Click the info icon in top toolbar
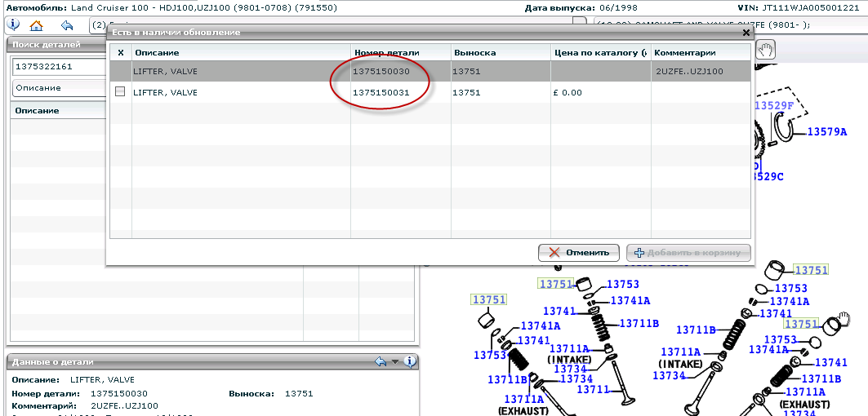 13,24
